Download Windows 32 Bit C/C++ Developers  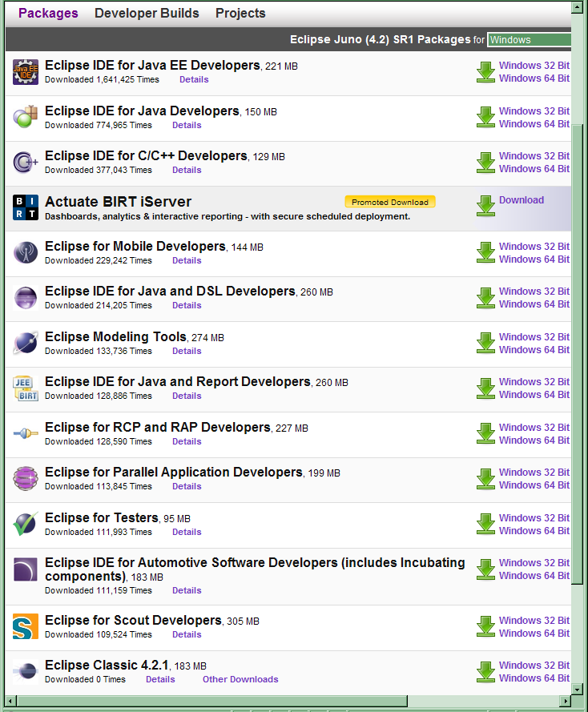click(x=534, y=155)
